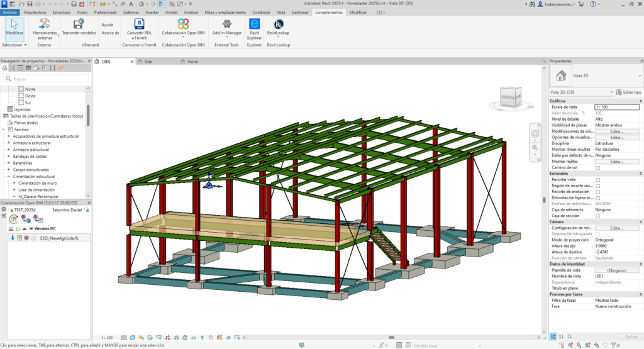Viewport: 644px width, 349px height.
Task: Check the Recortar vista checkbox
Action: coord(597,180)
